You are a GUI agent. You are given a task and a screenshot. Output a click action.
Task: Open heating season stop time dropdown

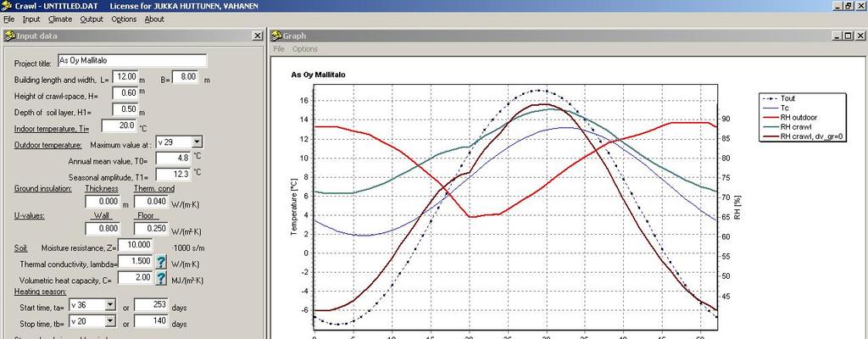[110, 321]
